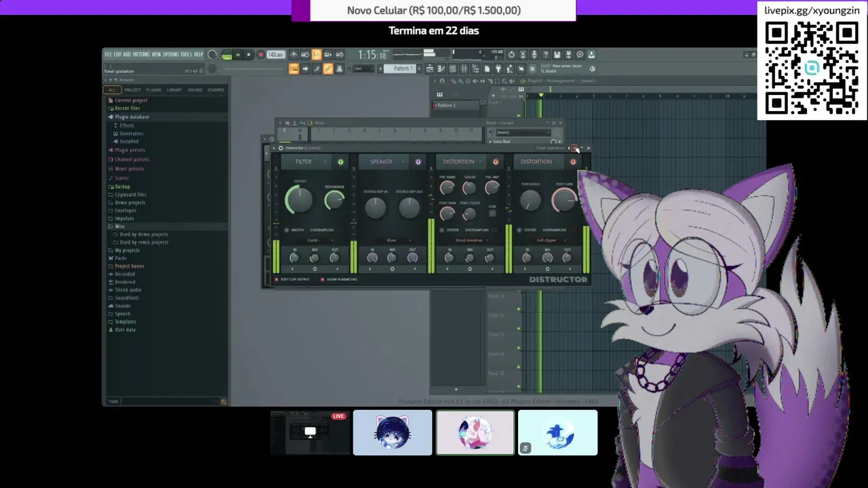Click the speech bubble project info icon
This screenshot has height=488, width=868.
pos(580,54)
